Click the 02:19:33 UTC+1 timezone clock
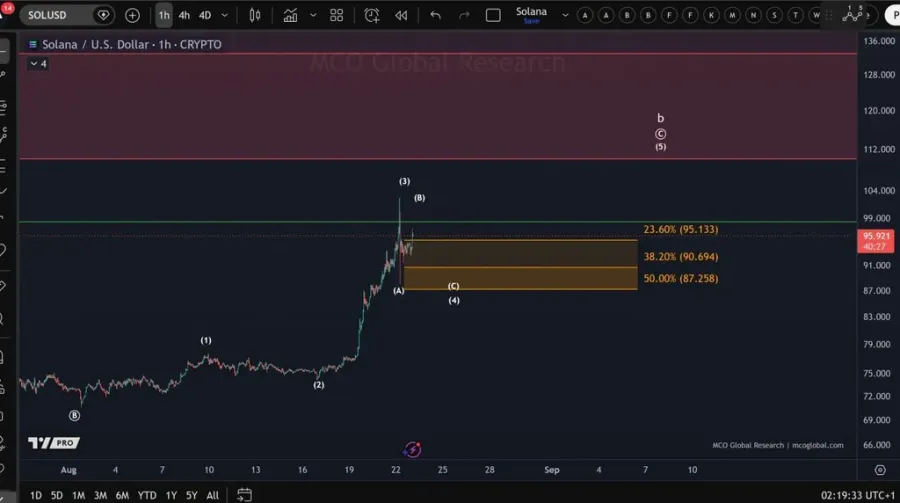 coord(858,495)
